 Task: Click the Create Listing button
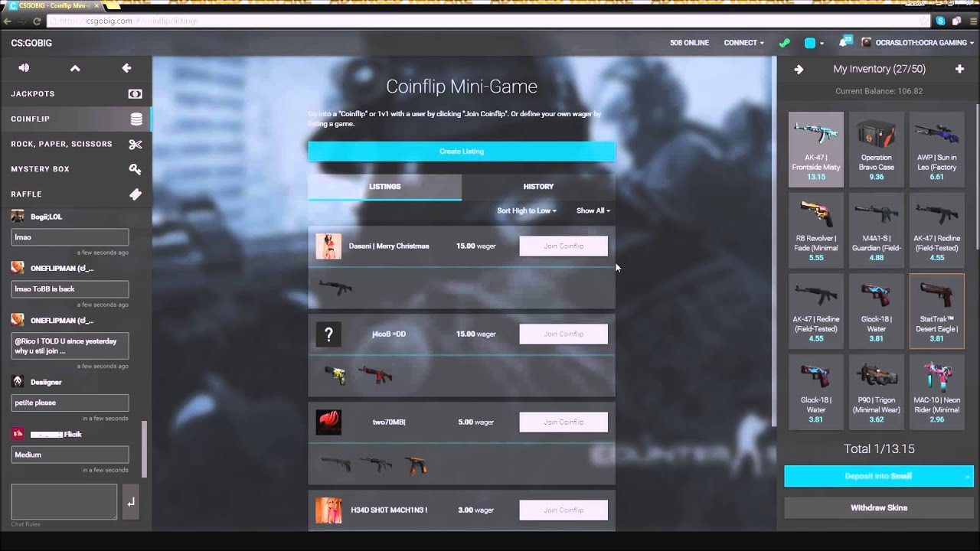coord(462,152)
